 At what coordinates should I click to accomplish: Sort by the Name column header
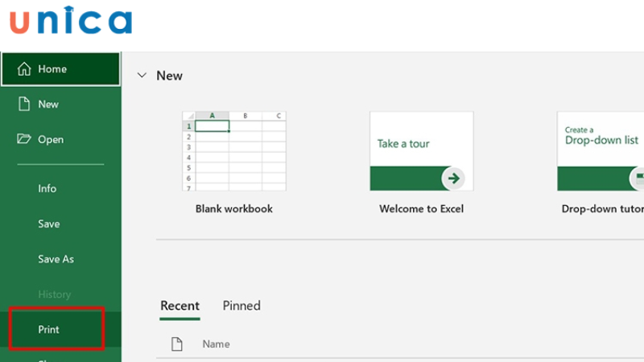[216, 344]
